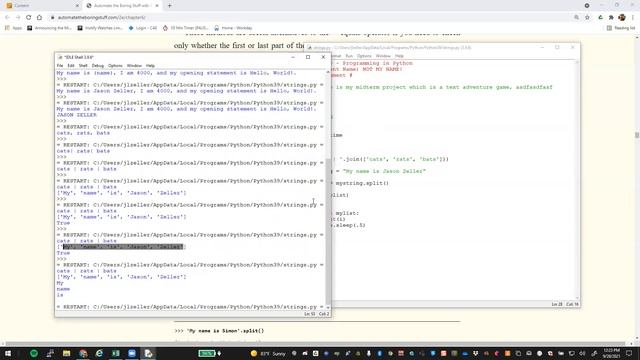Image resolution: width=640 pixels, height=360 pixels.
Task: Open Debug menu in IDLE Shell
Action: pos(98,66)
